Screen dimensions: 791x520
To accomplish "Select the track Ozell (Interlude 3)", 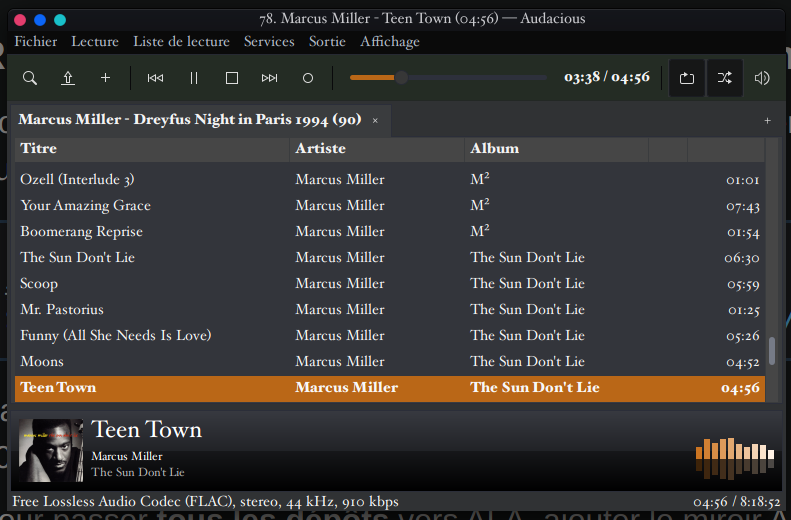I will [77, 180].
